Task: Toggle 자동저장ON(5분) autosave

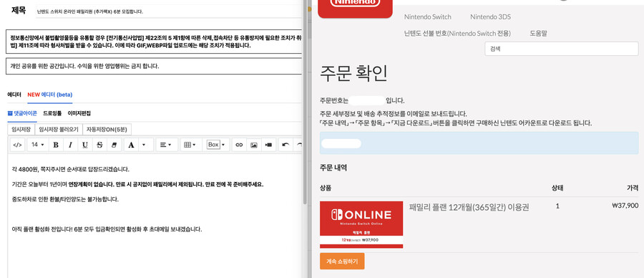Action: coord(107,130)
